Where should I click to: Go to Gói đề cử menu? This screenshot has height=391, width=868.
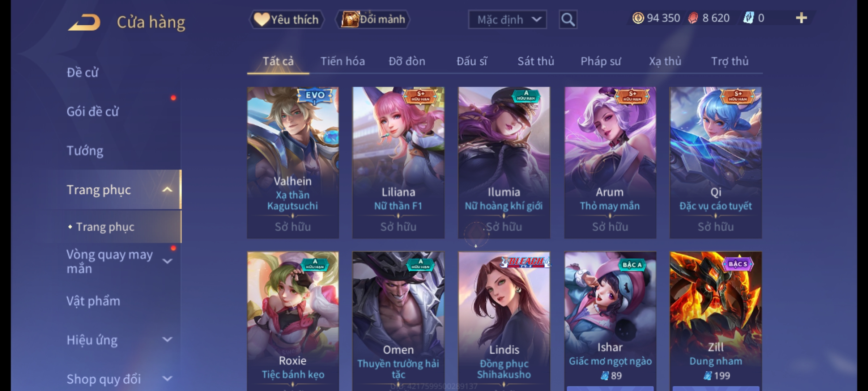click(x=93, y=112)
